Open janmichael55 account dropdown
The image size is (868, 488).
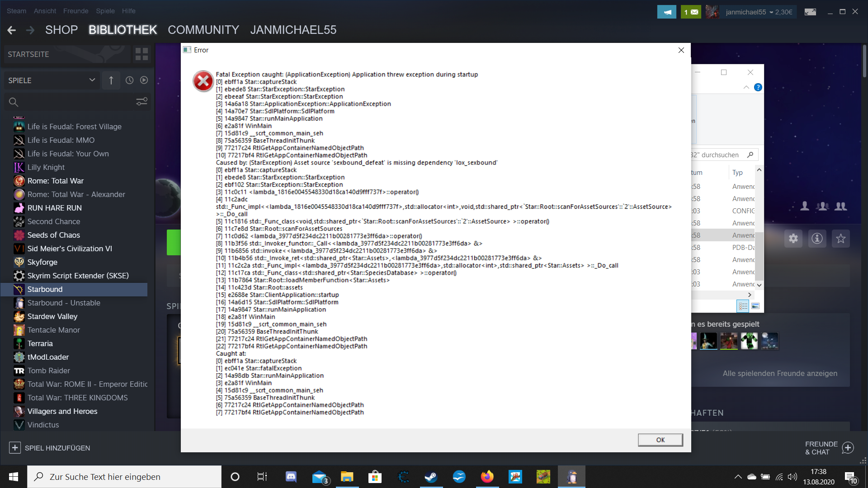759,12
